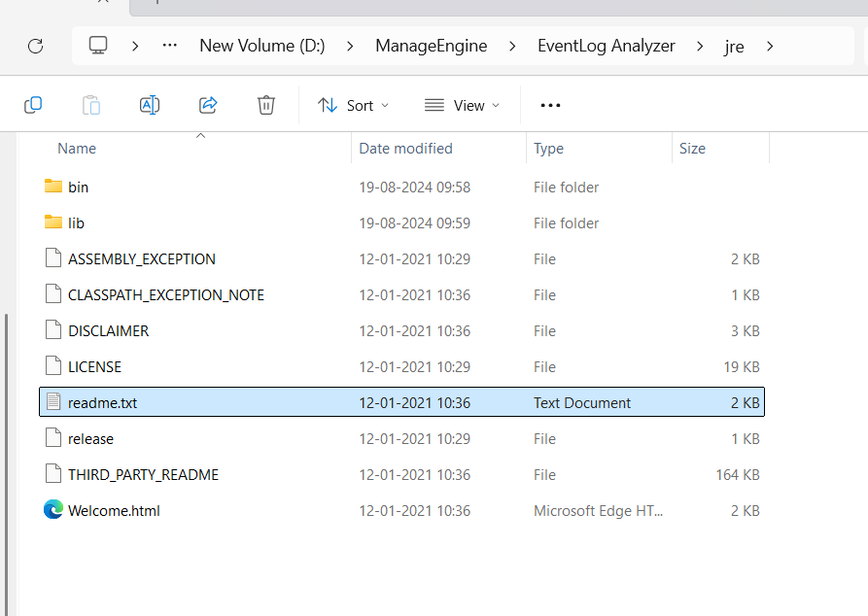Sort by the Type column header
Screen dimensions: 868x616
[x=548, y=149]
